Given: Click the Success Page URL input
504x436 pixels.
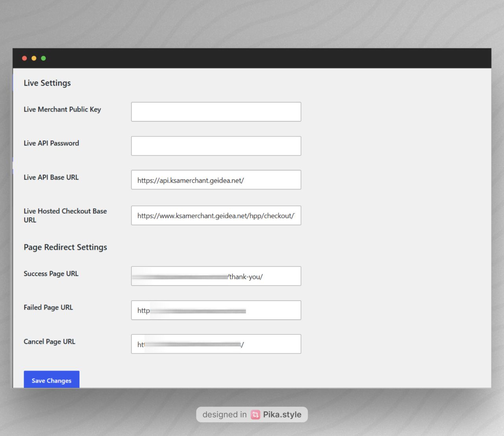Looking at the screenshot, I should click(216, 276).
